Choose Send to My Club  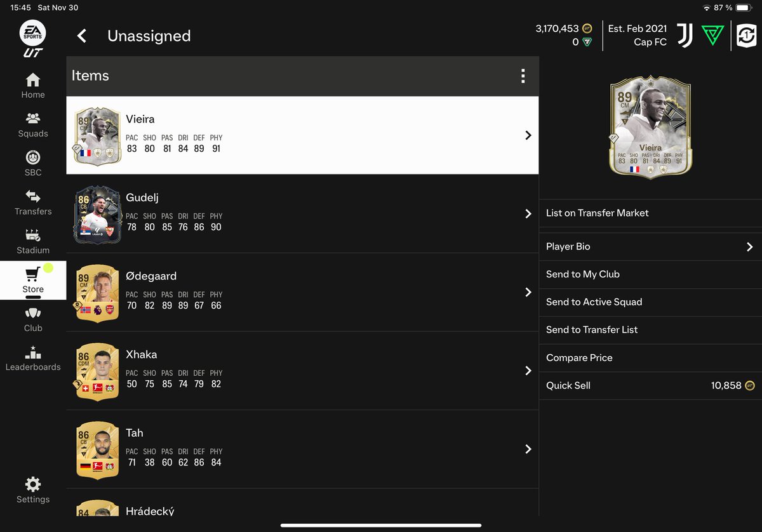click(650, 274)
